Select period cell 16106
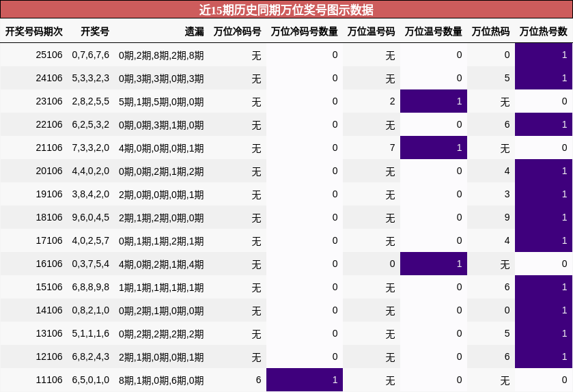This screenshot has width=573, height=392. (x=49, y=264)
